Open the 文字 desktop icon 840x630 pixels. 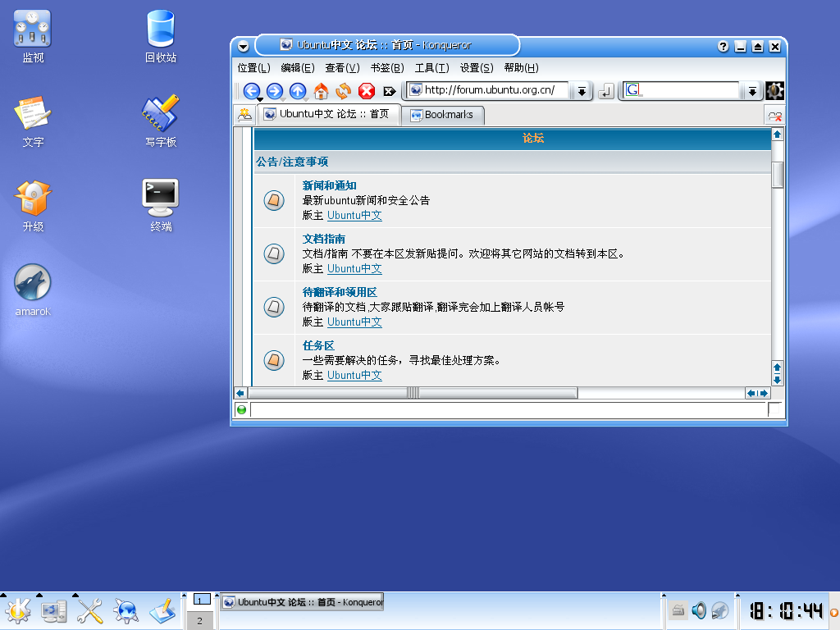pyautogui.click(x=33, y=121)
